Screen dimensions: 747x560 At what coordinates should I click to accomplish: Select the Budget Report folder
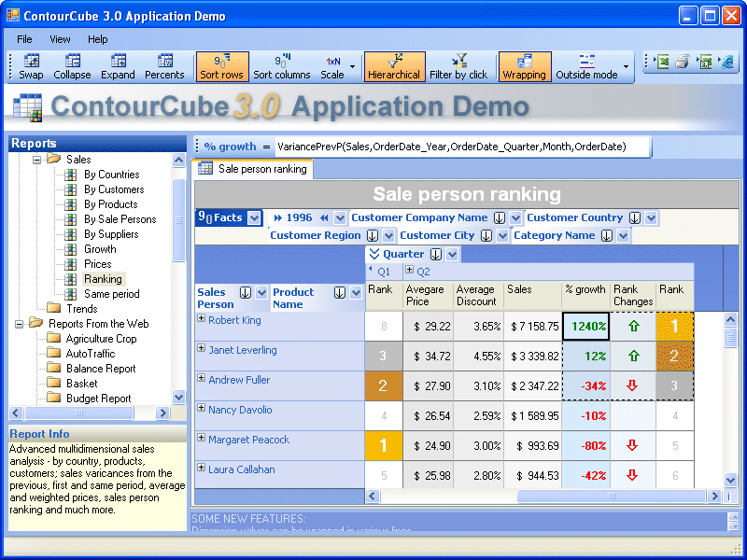click(x=99, y=399)
